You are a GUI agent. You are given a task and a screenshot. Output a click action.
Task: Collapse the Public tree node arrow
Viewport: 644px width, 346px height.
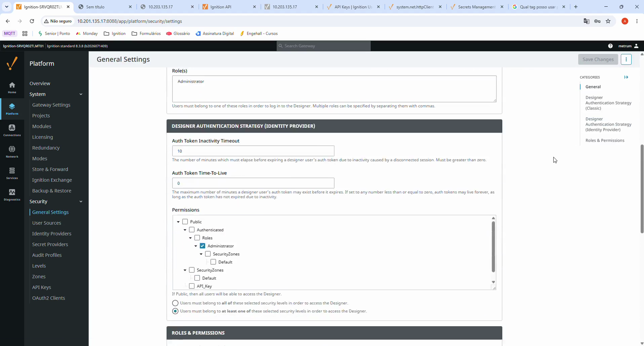tap(178, 222)
